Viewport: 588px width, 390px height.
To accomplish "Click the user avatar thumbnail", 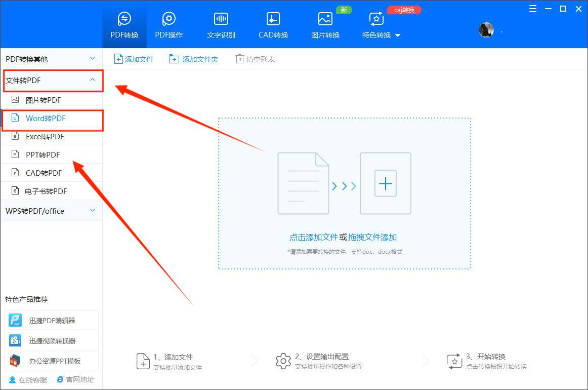I will click(486, 30).
